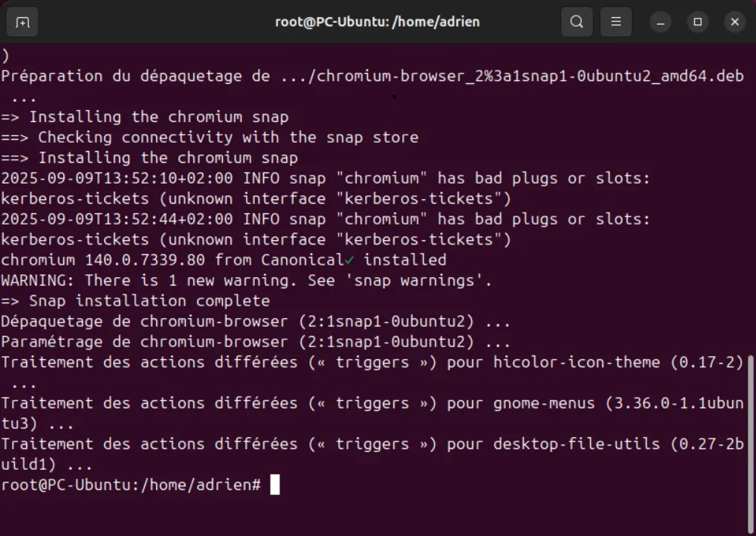
Task: Click the terminal vertical scrollbar
Action: (x=751, y=444)
